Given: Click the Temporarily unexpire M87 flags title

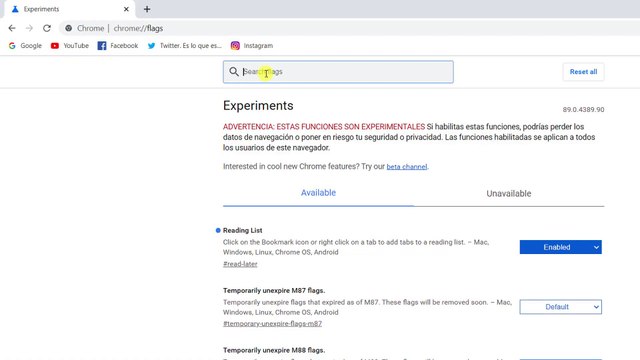Looking at the screenshot, I should (274, 291).
